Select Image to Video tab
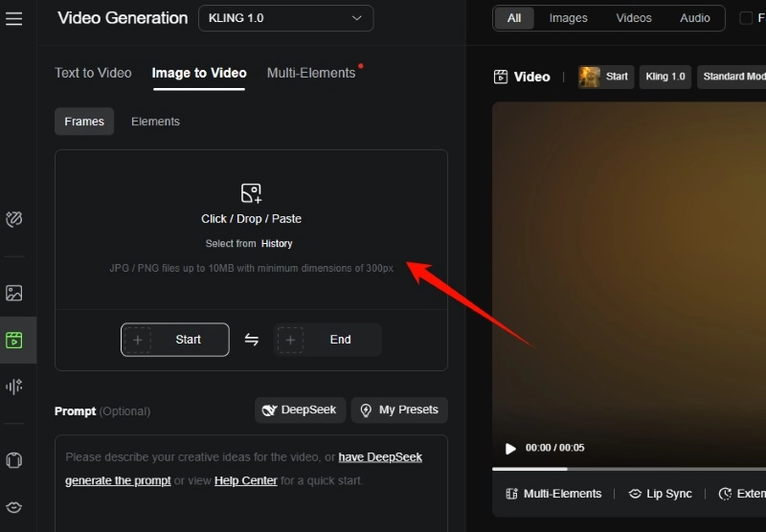766x532 pixels. (x=199, y=73)
